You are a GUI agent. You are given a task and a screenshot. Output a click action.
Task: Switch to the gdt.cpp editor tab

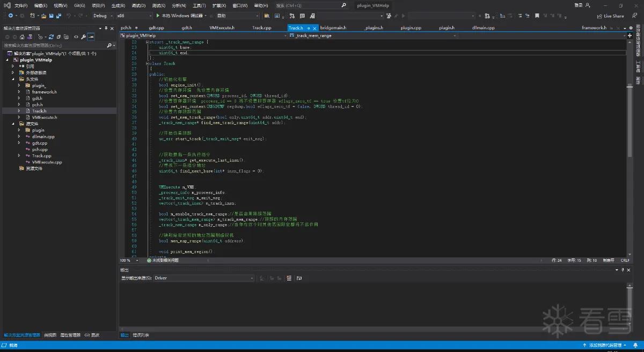point(156,27)
